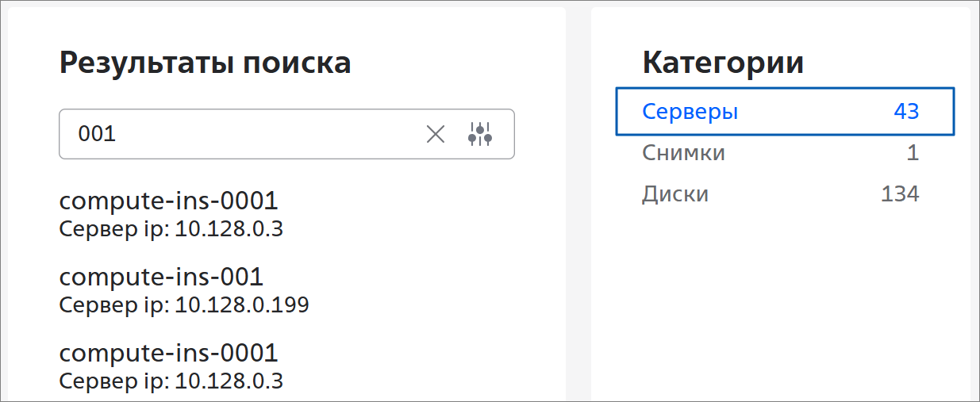The width and height of the screenshot is (980, 402).
Task: Click the Результаты поиска heading
Action: [206, 63]
